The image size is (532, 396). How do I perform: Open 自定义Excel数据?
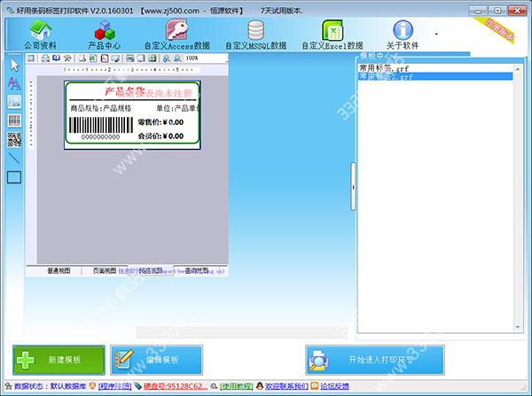click(332, 35)
